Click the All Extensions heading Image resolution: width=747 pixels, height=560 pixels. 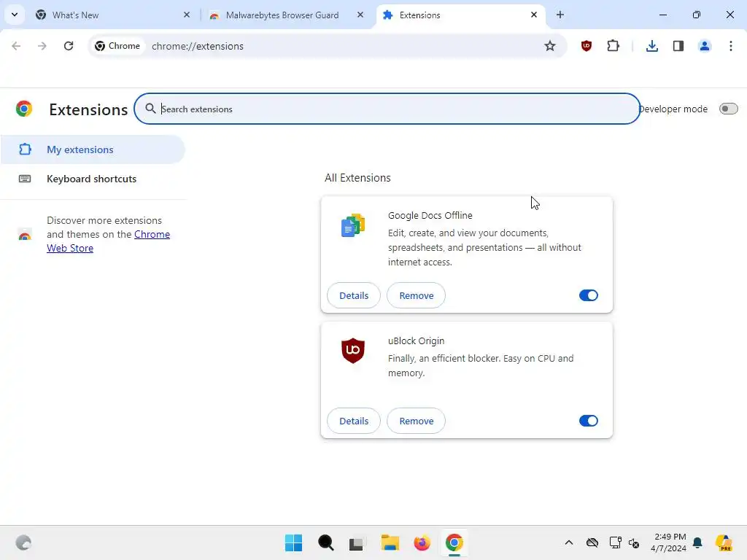click(x=357, y=178)
